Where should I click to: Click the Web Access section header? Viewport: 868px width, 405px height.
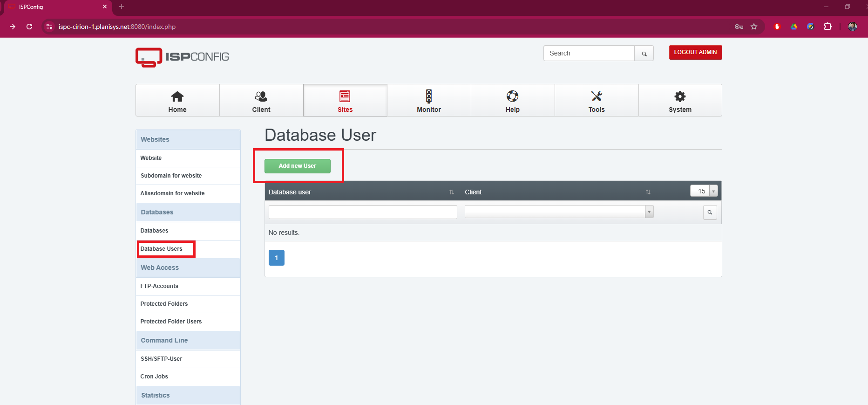point(188,268)
